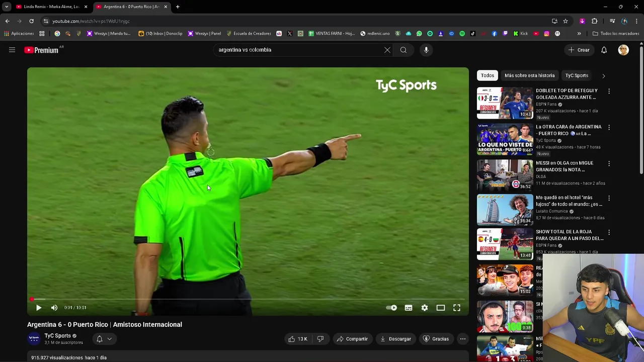The image size is (644, 362).
Task: Open subscription notification options chevron
Action: click(x=109, y=339)
